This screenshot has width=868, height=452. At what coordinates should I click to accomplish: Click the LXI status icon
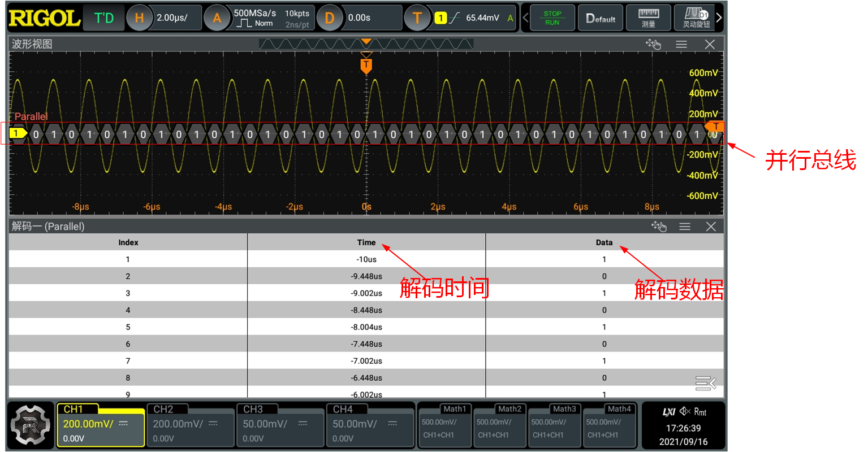pyautogui.click(x=669, y=412)
